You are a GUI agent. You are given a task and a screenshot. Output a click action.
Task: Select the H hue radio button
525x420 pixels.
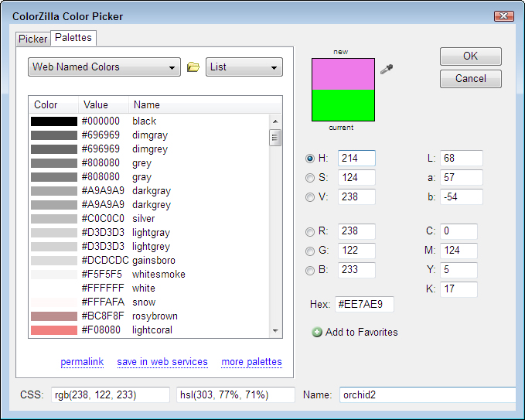(311, 159)
